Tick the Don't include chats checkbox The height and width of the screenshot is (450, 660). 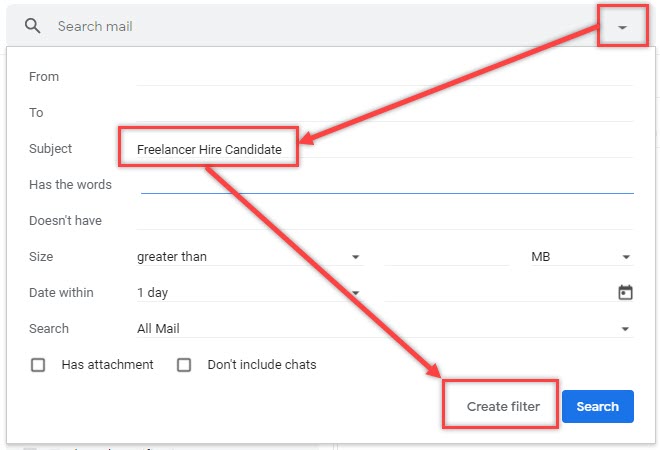pyautogui.click(x=184, y=365)
